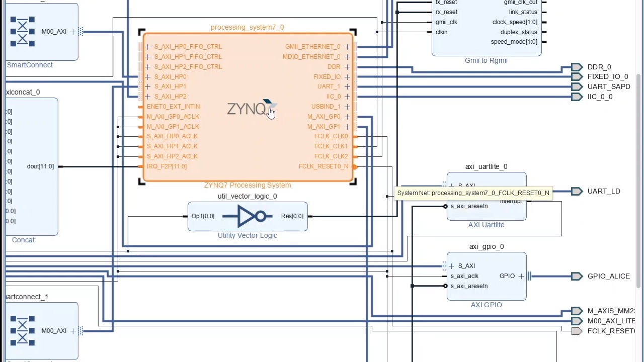Expand the UART_1 interface plus
Viewport: 644px width, 362px height.
point(347,86)
